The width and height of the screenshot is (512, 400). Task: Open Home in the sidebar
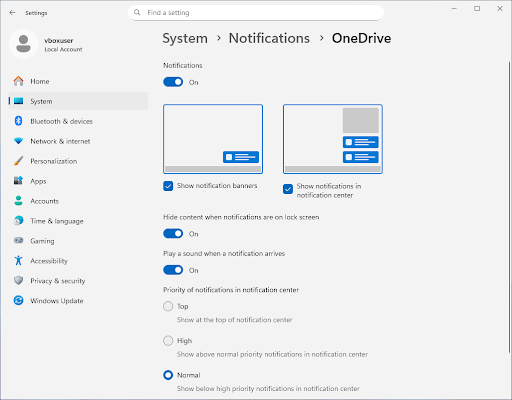(78, 81)
